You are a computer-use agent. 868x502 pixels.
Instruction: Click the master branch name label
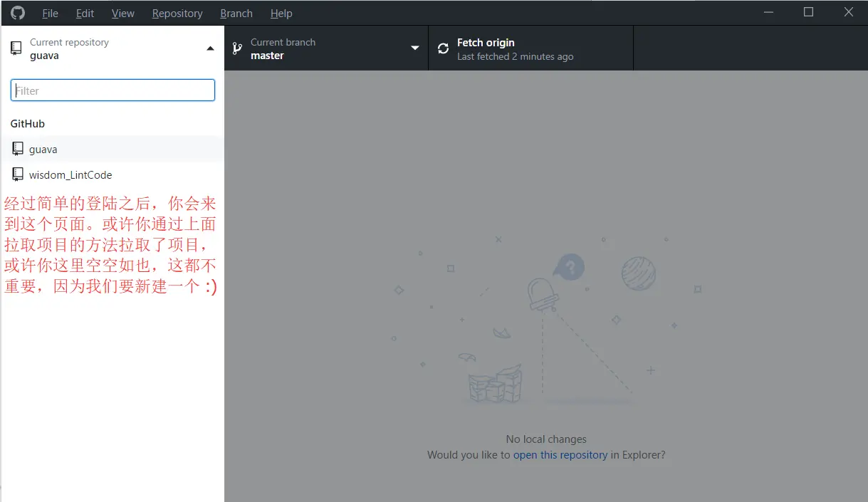[267, 56]
